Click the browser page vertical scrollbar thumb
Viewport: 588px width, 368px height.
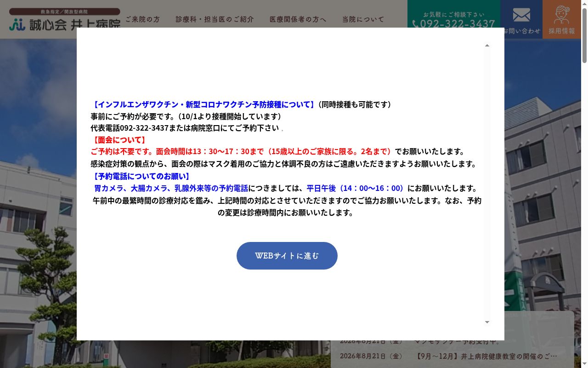click(x=584, y=34)
